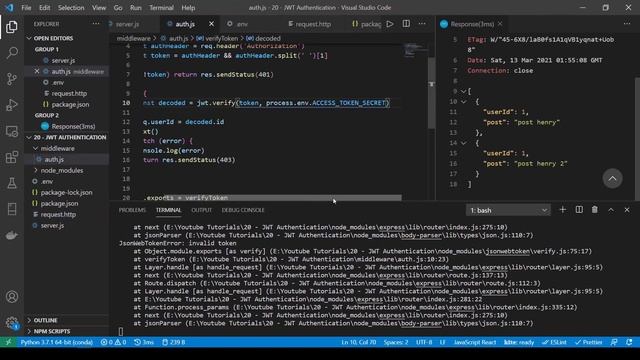Open Response panel more actions ellipsis
This screenshot has width=640, height=360.
coord(627,24)
